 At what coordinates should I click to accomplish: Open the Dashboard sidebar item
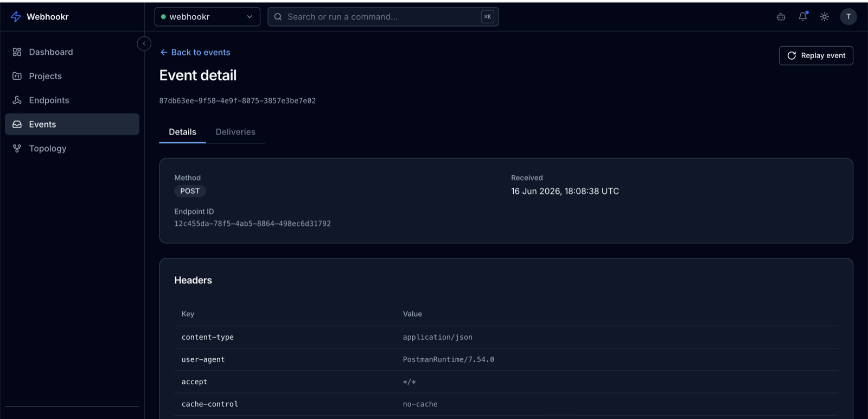pos(72,52)
